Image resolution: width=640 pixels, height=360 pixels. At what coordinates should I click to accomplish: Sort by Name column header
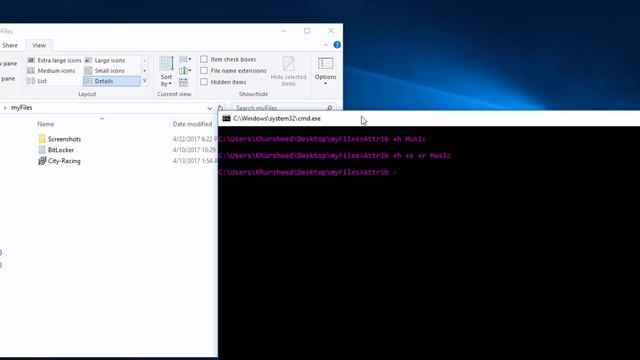point(46,124)
